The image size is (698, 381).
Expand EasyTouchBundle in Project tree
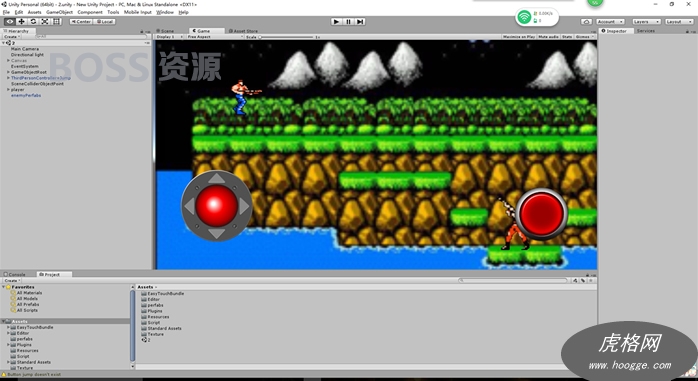[8, 327]
